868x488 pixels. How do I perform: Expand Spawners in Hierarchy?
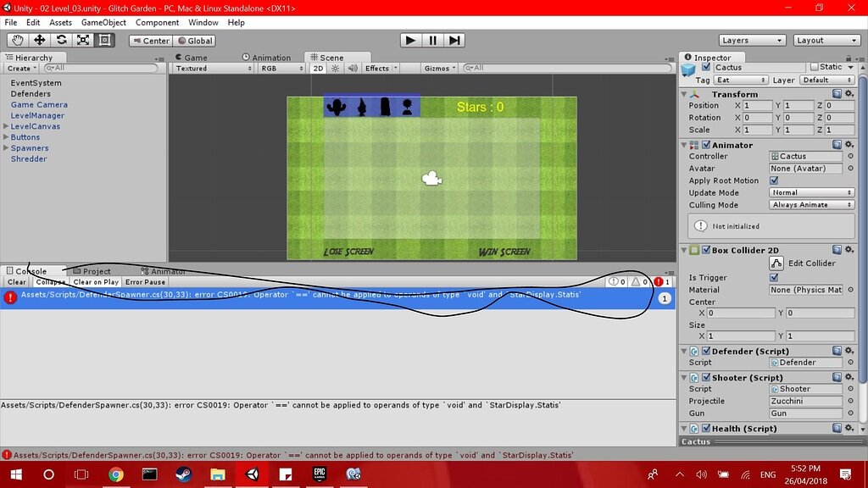coord(6,147)
